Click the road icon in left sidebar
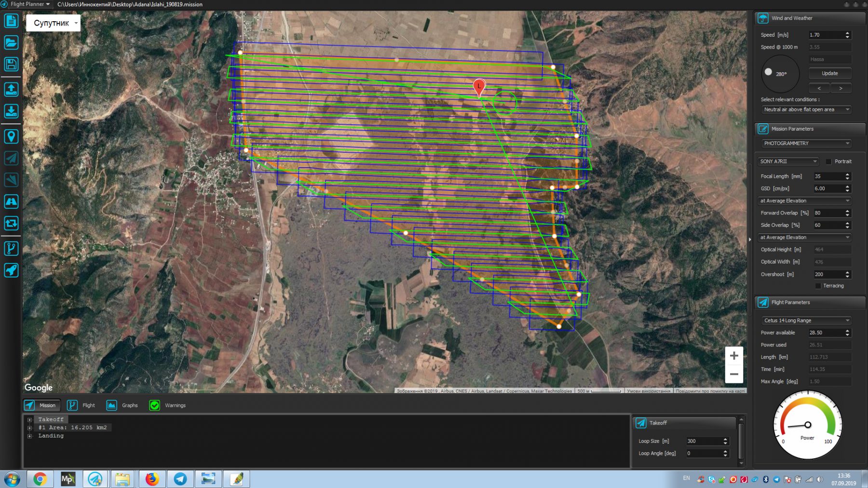 11,201
